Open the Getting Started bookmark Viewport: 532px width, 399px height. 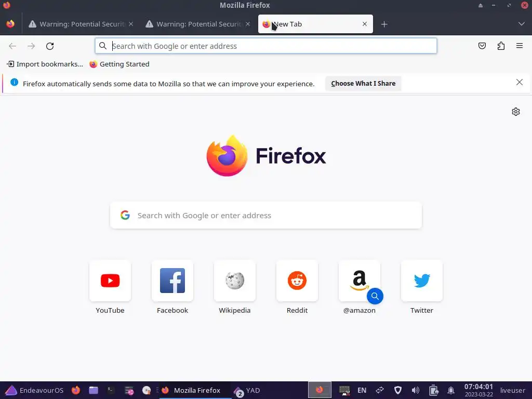119,64
